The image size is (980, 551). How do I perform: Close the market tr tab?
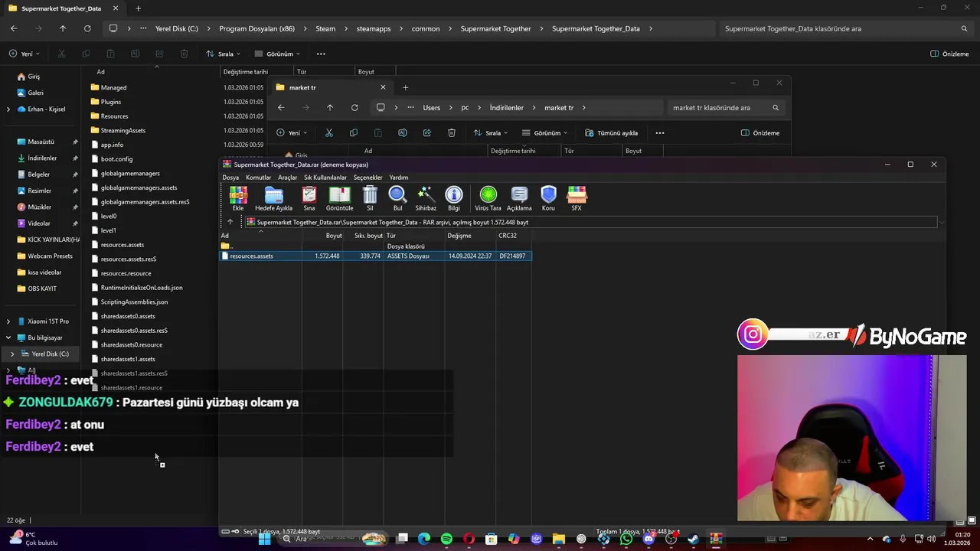pyautogui.click(x=383, y=87)
